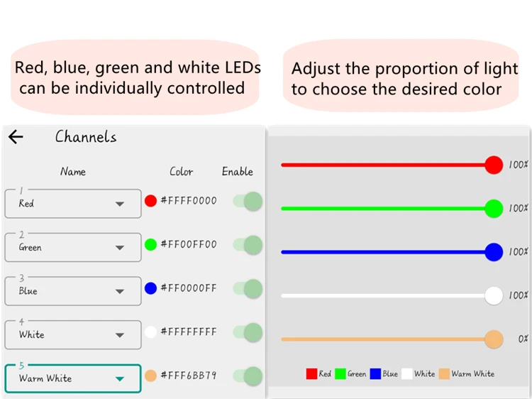Click the red slider handle

[x=494, y=165]
